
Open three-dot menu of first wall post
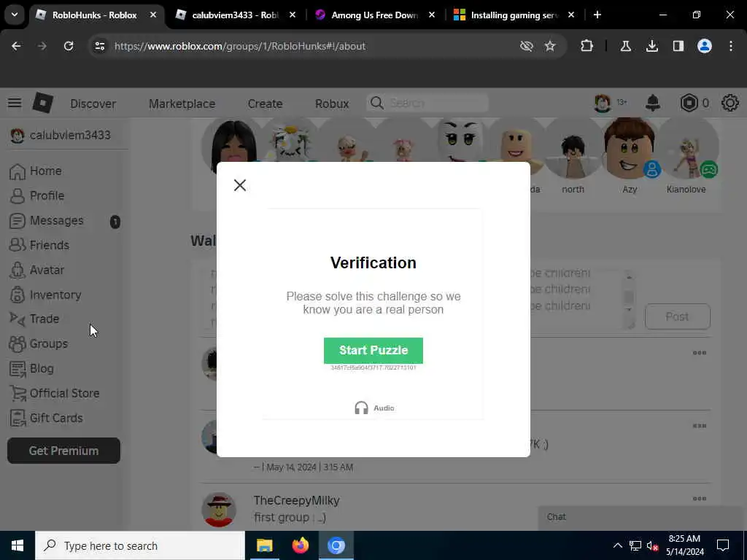point(700,353)
